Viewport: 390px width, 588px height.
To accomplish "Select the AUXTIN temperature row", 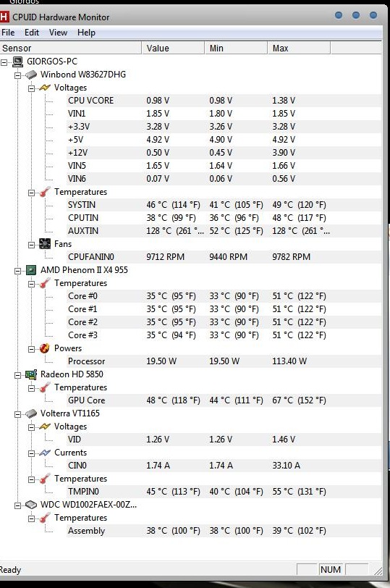I will click(224, 231).
